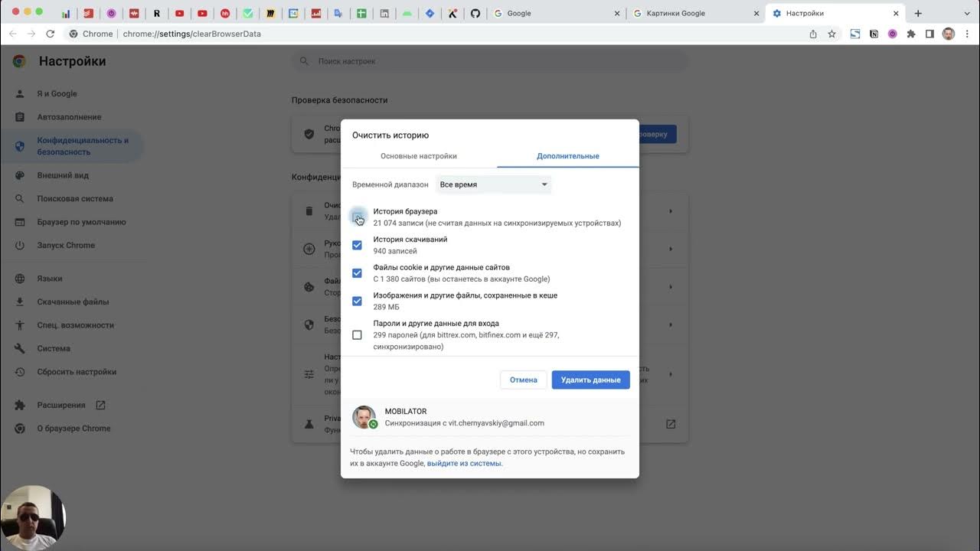Open the Google Translate pinned tab
980x551 pixels.
(x=338, y=13)
